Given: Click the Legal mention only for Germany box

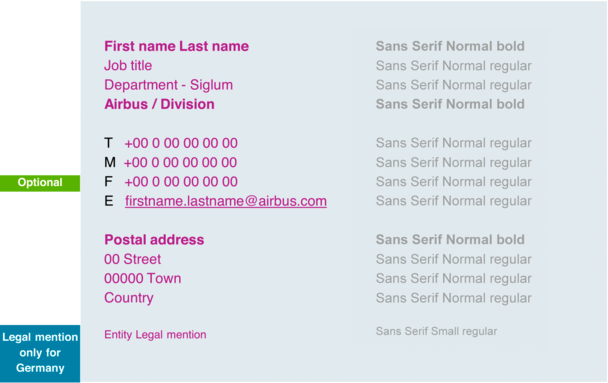Looking at the screenshot, I should click(x=40, y=353).
